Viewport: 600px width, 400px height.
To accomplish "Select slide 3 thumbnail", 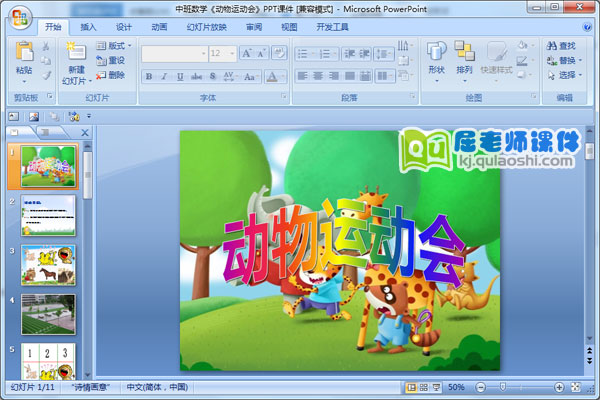I will pyautogui.click(x=48, y=265).
